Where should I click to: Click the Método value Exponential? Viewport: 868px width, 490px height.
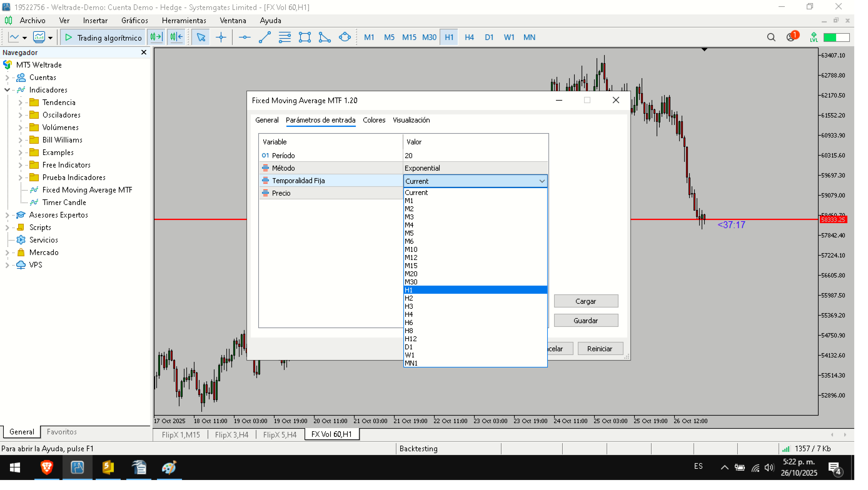click(x=476, y=168)
